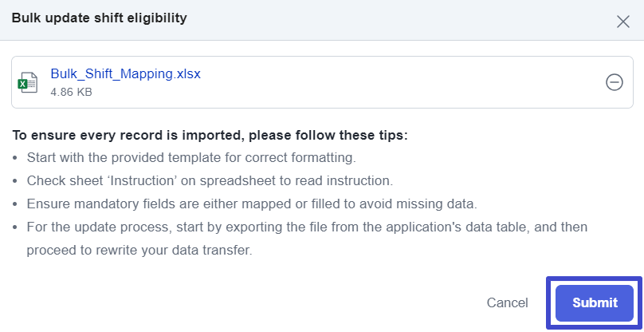The height and width of the screenshot is (332, 644).
Task: Click the bullet before 'For the update'
Action: click(15, 227)
